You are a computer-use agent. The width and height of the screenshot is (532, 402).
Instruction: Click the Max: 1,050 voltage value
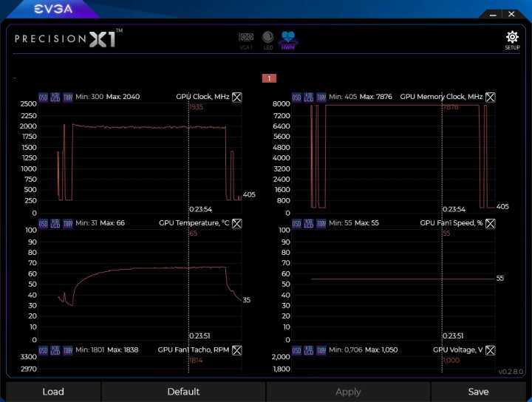(x=382, y=350)
